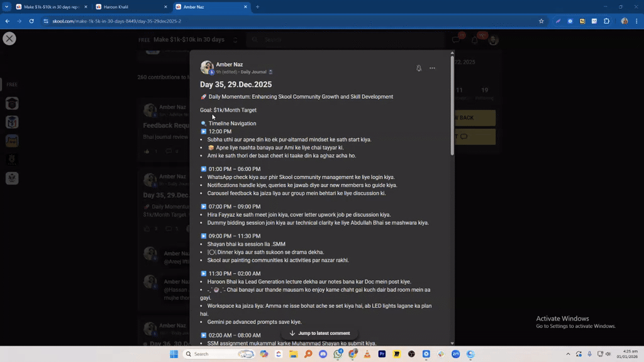The image size is (644, 362).
Task: Click the '01:00 PM – 06:00 PM' time heading
Action: (x=234, y=169)
